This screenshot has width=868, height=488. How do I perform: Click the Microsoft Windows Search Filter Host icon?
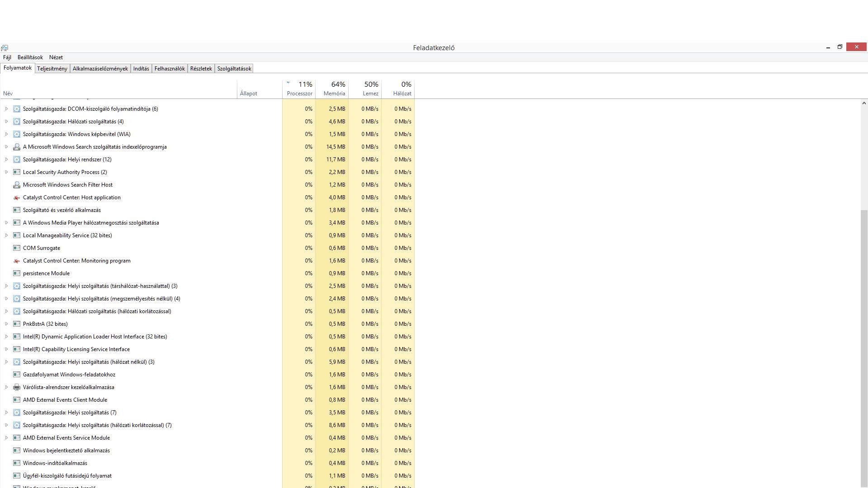(17, 185)
